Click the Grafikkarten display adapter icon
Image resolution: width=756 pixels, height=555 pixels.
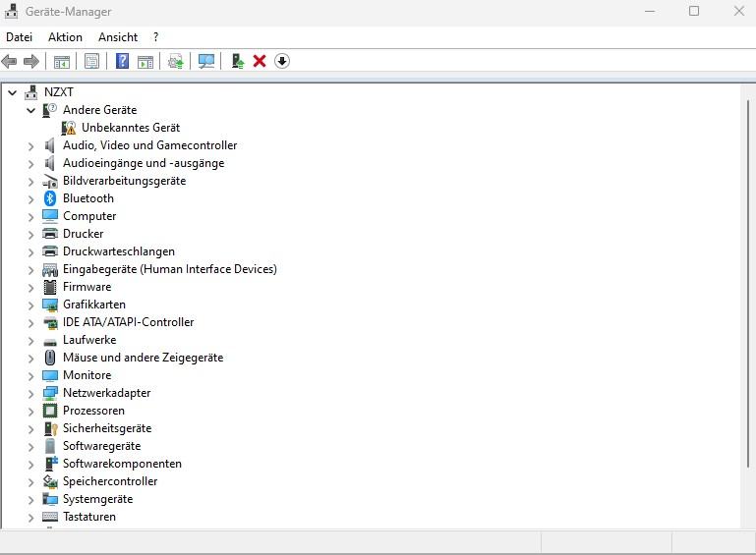tap(50, 305)
